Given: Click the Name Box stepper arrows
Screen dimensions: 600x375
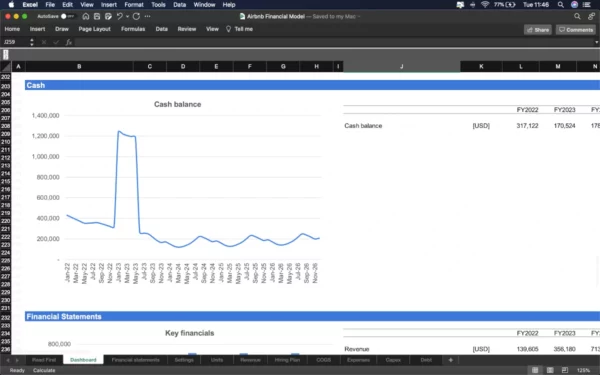Looking at the screenshot, I should pos(32,42).
